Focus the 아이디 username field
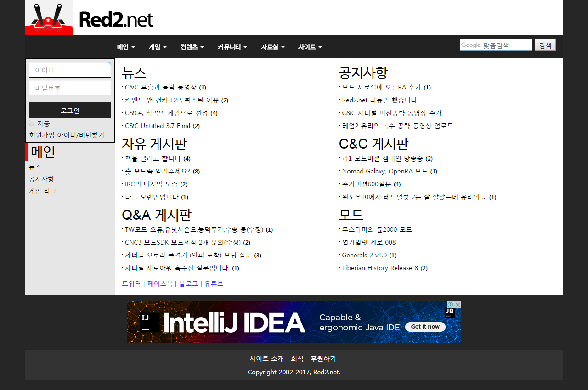This screenshot has height=390, width=588. [x=70, y=70]
